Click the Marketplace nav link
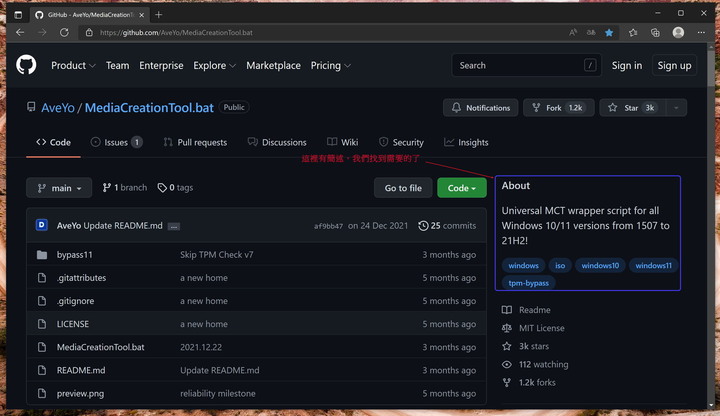The width and height of the screenshot is (720, 416). tap(273, 65)
